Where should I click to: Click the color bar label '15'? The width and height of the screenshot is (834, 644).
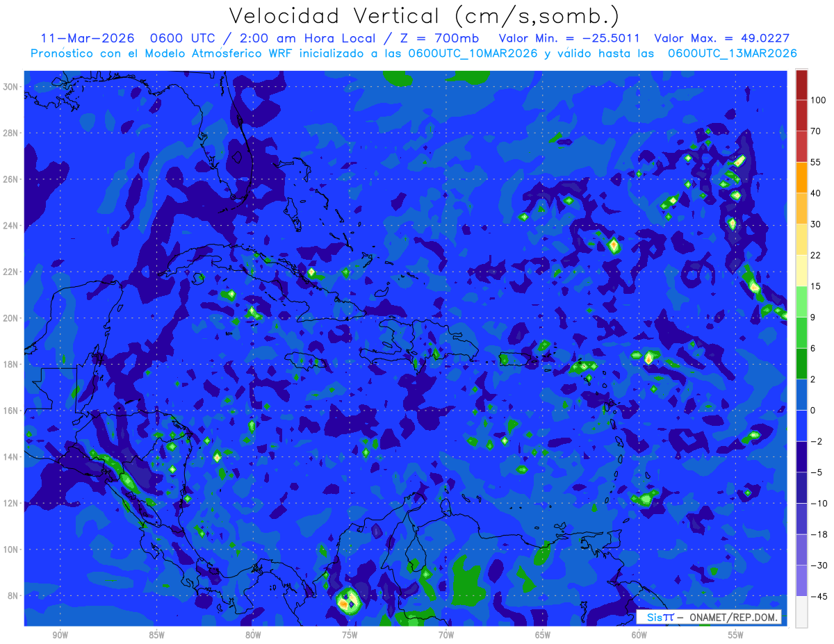[x=816, y=286]
